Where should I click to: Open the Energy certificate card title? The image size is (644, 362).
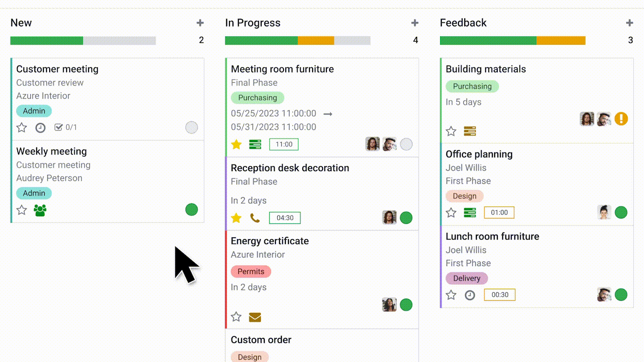(x=270, y=241)
